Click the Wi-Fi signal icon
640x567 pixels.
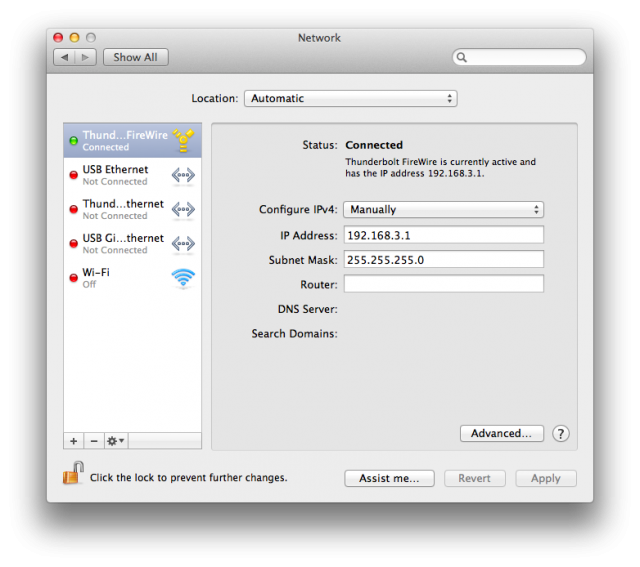click(x=183, y=278)
